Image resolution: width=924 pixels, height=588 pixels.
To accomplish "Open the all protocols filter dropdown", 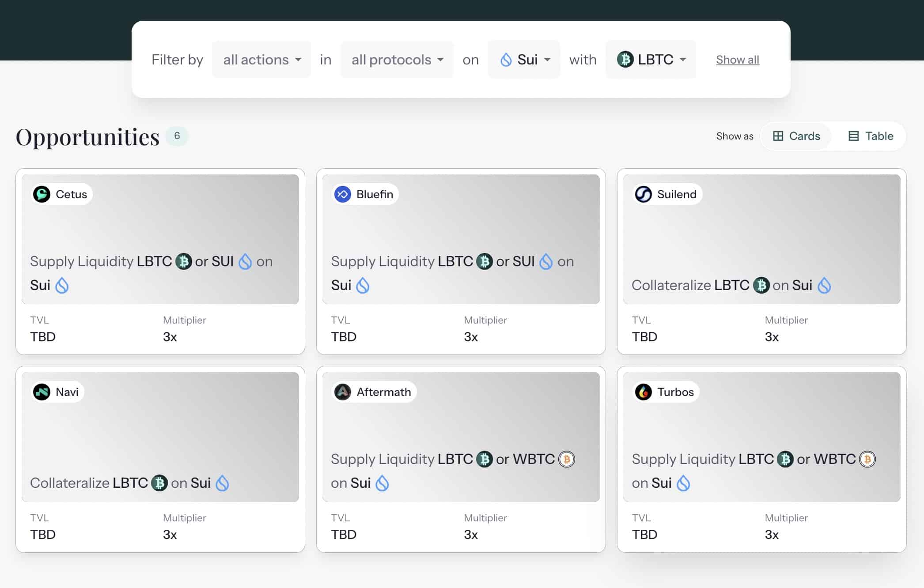I will (397, 60).
